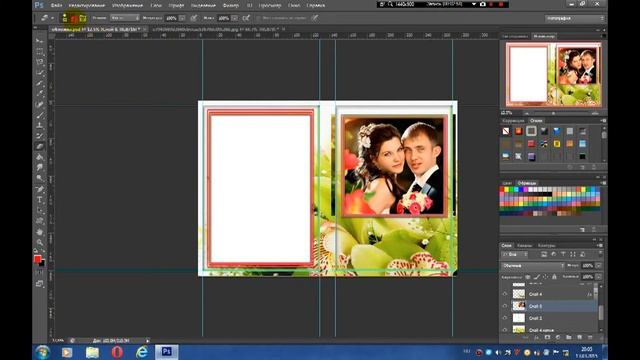Viewport: 640px width, 360px height.
Task: Enable airbrush mode in options bar
Action: click(246, 18)
